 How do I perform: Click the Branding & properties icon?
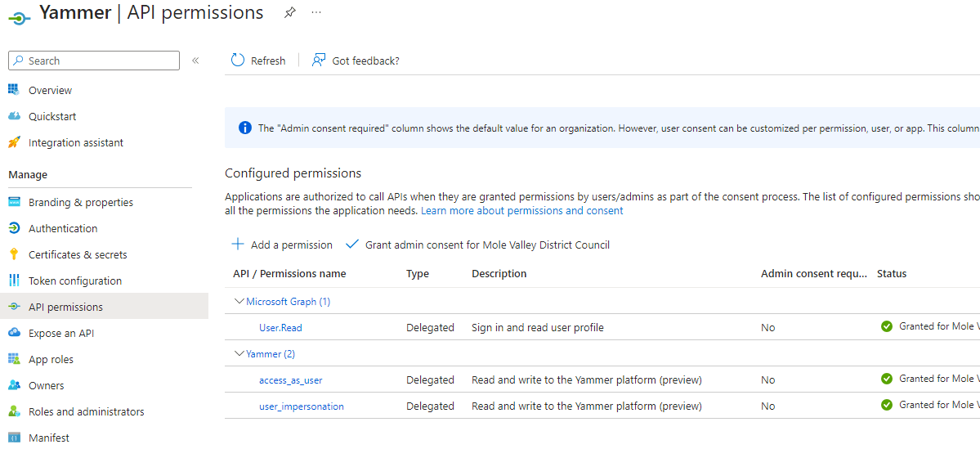(x=14, y=203)
